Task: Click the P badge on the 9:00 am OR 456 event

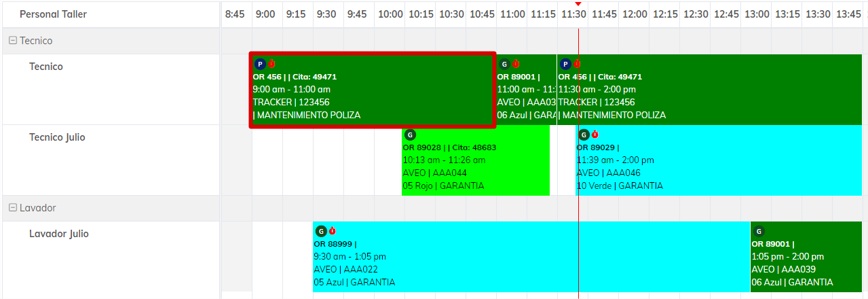Action: [259, 64]
